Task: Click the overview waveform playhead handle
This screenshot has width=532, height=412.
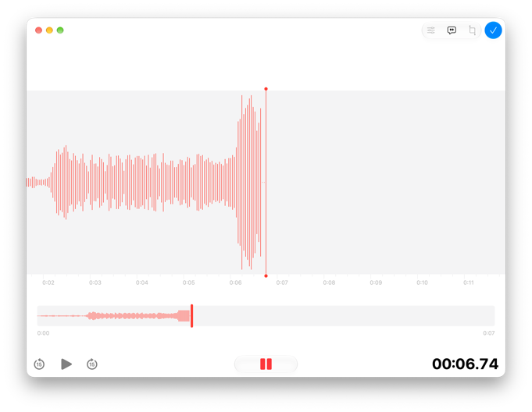Action: click(x=191, y=316)
